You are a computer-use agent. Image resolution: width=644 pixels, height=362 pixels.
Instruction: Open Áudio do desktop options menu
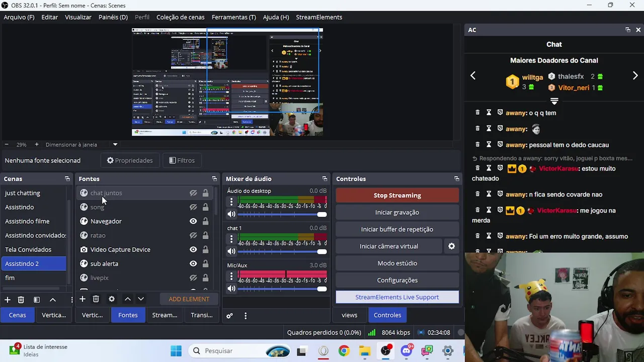(x=231, y=202)
